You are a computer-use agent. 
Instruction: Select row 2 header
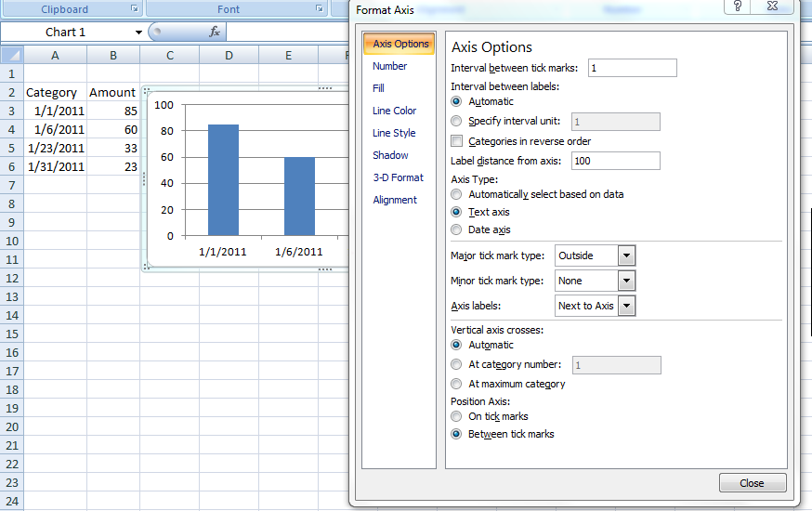pos(11,93)
